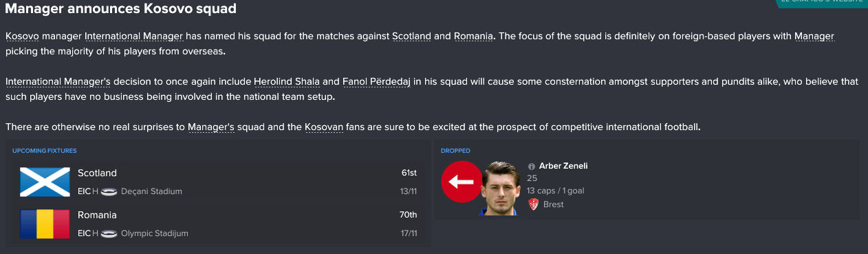Click the stadium icon next to Deçani Stadium
The width and height of the screenshot is (868, 254).
pyautogui.click(x=109, y=191)
